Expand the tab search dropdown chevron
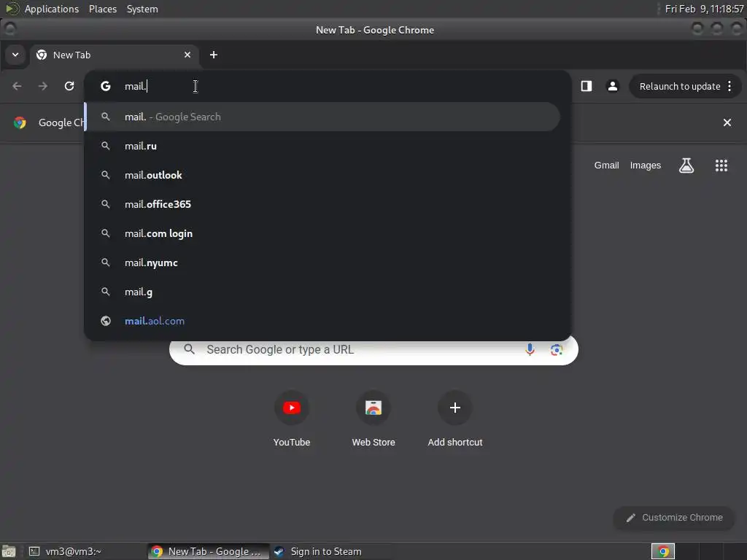Image resolution: width=747 pixels, height=560 pixels. 15,55
